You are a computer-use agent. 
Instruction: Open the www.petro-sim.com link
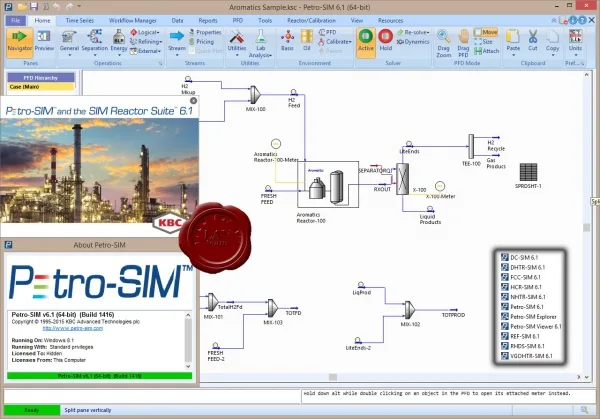click(73, 328)
